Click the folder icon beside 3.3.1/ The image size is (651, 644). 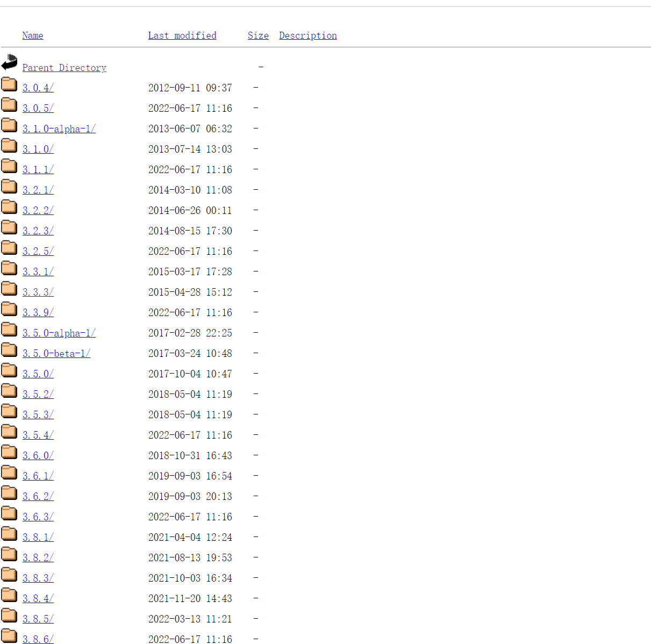(x=9, y=267)
